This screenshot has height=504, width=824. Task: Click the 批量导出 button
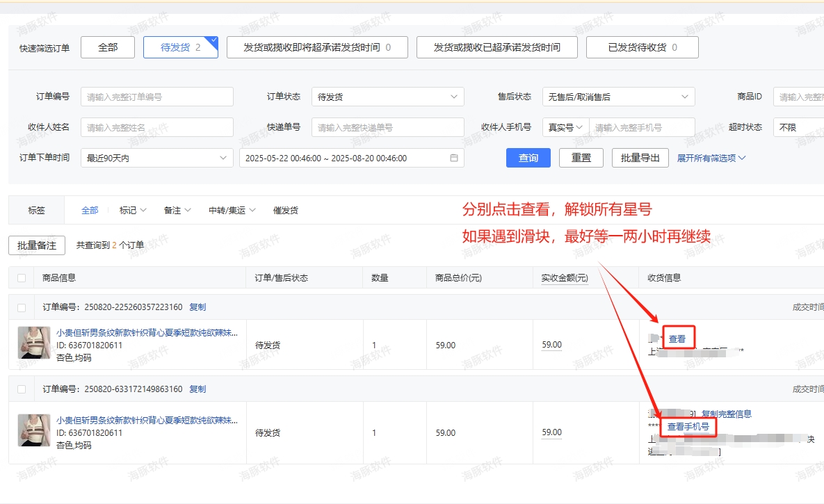point(640,158)
